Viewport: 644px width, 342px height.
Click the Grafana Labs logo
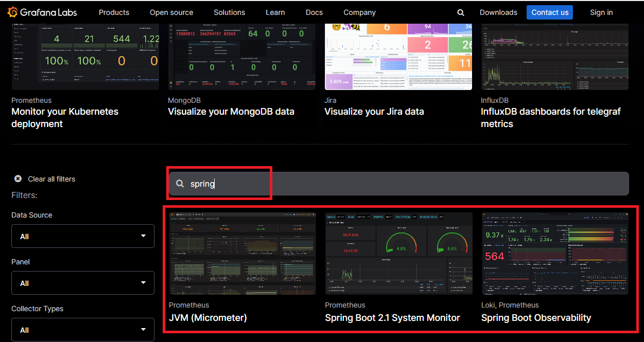click(x=42, y=12)
